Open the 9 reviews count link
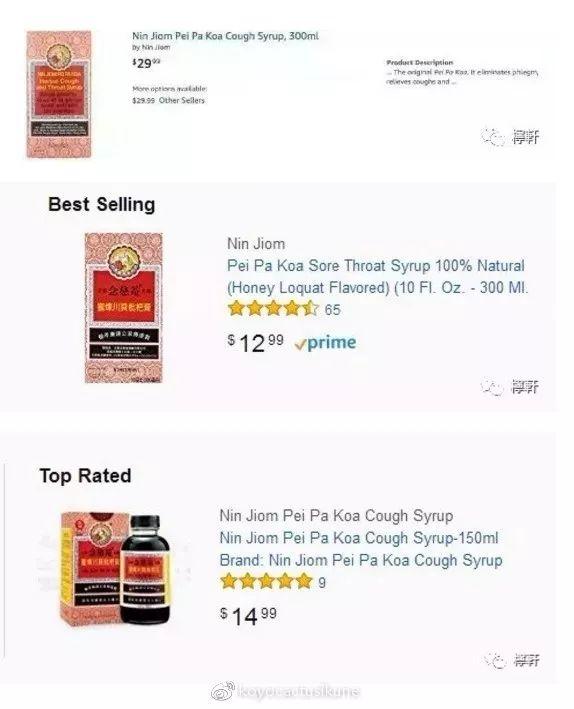This screenshot has width=574, height=709. coord(322,582)
